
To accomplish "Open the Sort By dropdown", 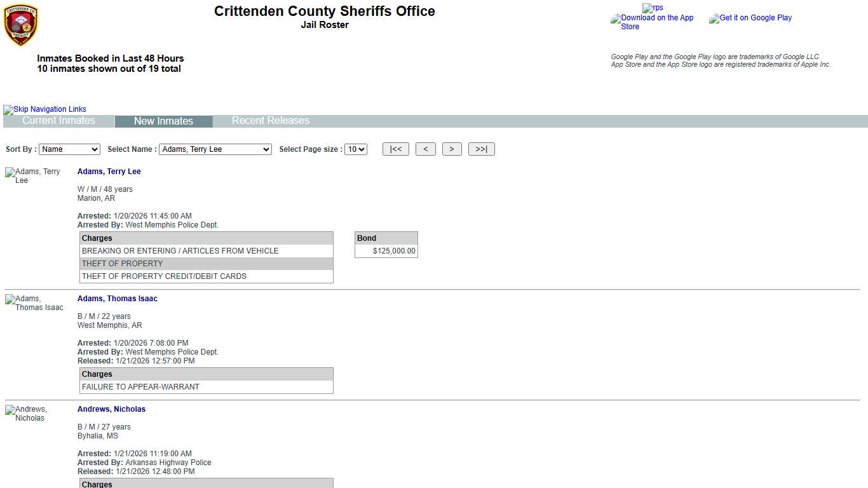I will click(x=69, y=149).
